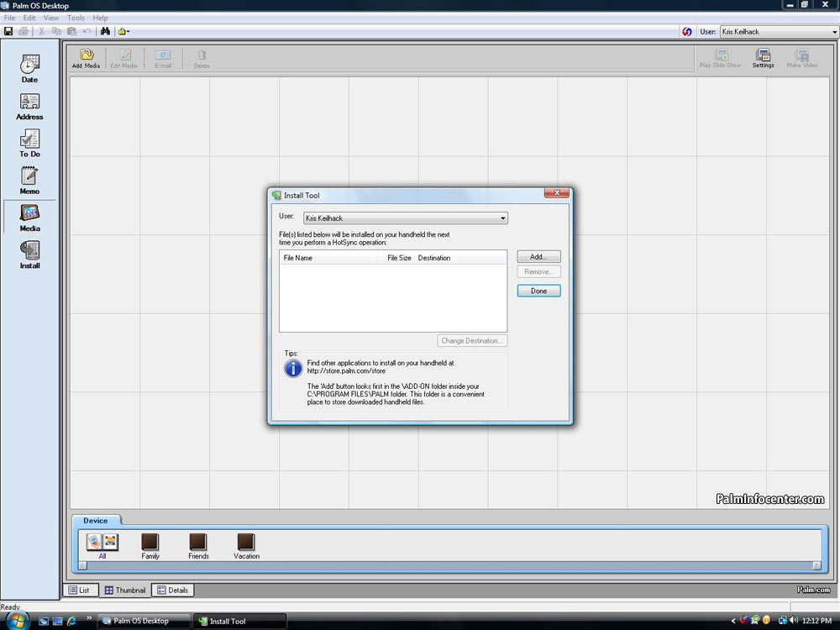Open the Date view in the sidebar
This screenshot has height=630, width=840.
[29, 69]
